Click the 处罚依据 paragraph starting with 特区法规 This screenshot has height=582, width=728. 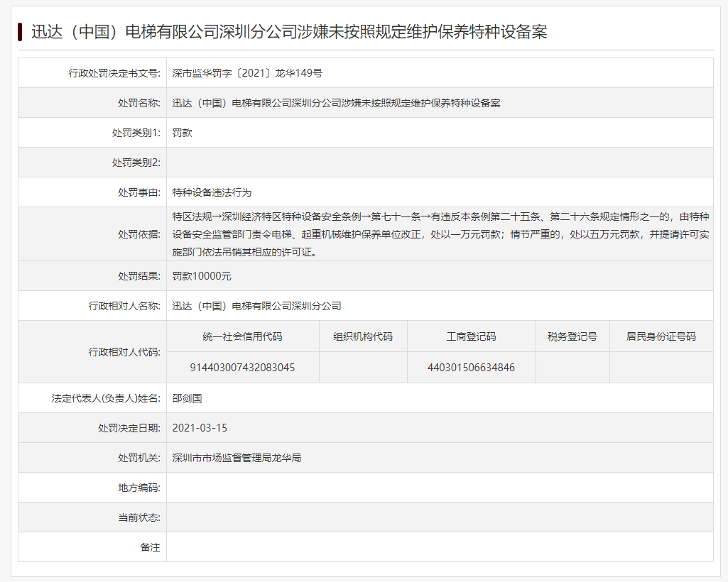click(x=440, y=234)
